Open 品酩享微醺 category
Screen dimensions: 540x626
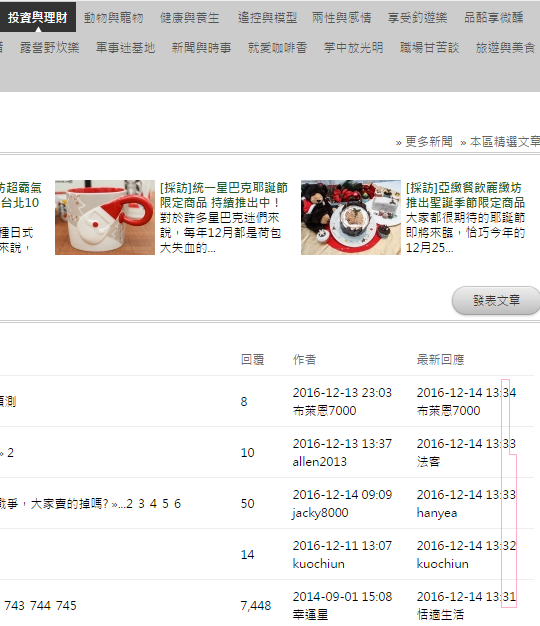pyautogui.click(x=494, y=18)
